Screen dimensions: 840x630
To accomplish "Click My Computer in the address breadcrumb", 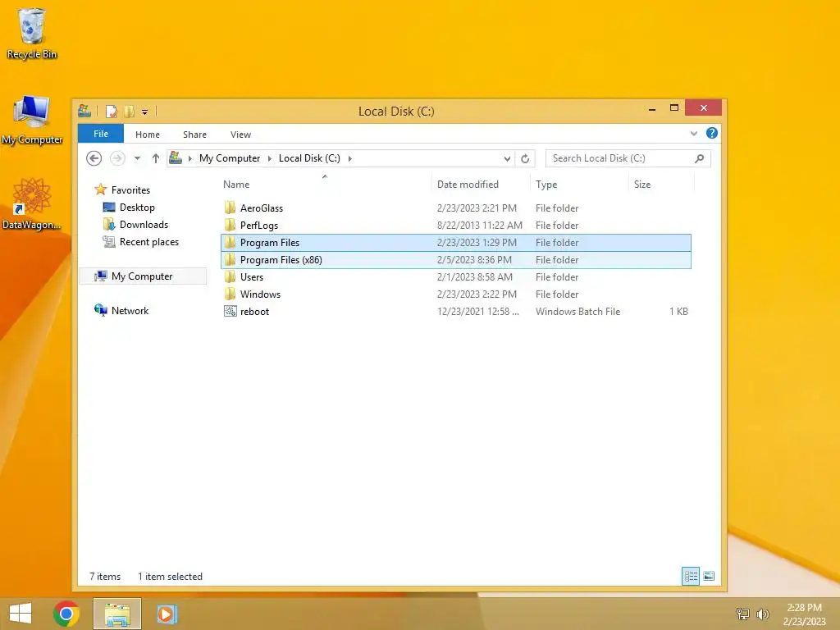I will (230, 158).
